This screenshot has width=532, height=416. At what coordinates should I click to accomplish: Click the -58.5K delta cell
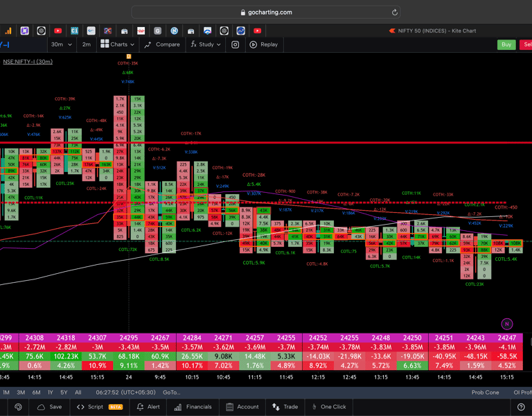[x=507, y=356]
